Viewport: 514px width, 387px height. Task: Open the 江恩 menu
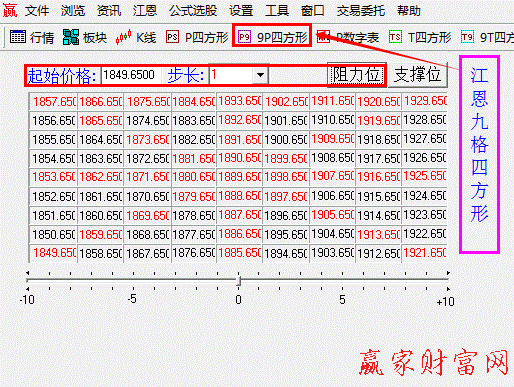coord(145,11)
